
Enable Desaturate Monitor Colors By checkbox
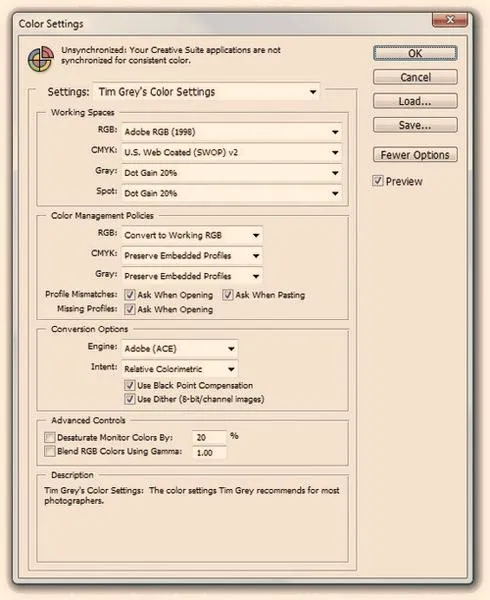pyautogui.click(x=50, y=437)
